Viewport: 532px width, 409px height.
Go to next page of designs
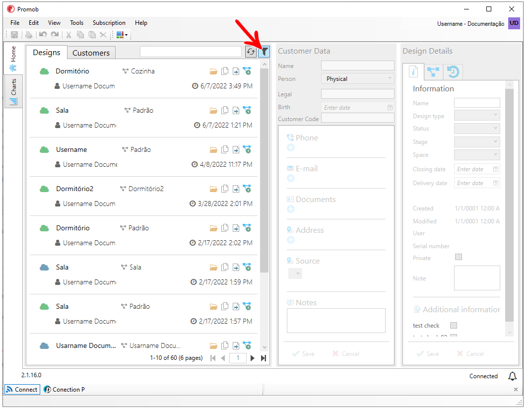[x=252, y=358]
